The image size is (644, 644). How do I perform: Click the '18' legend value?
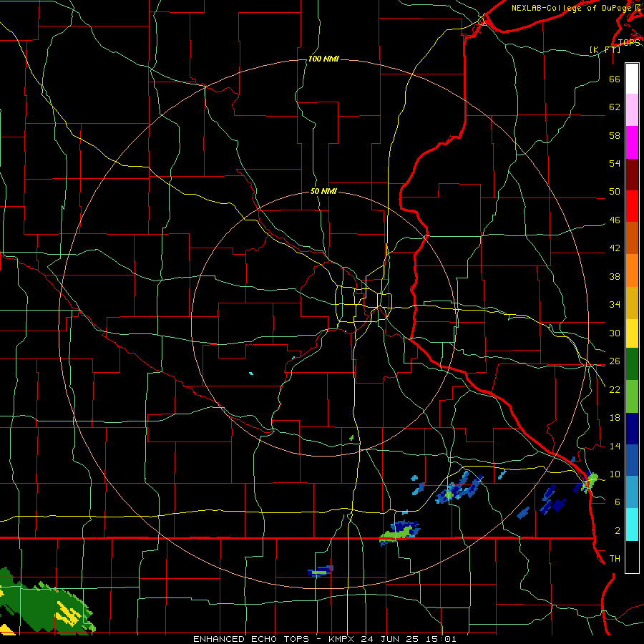pos(615,418)
